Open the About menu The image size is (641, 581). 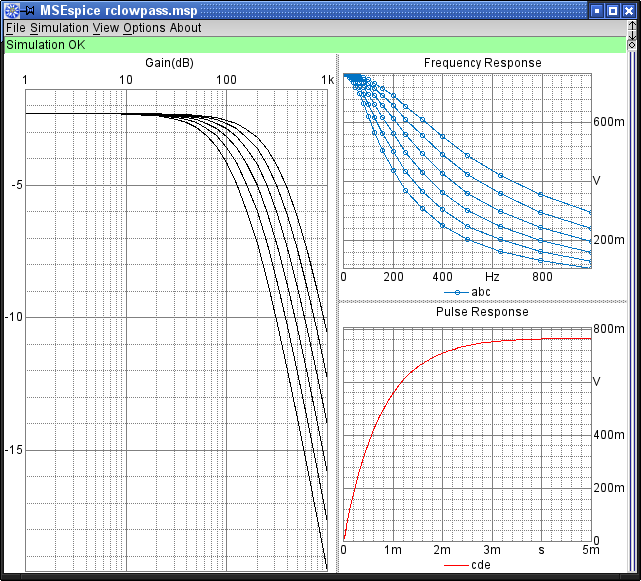(x=185, y=28)
